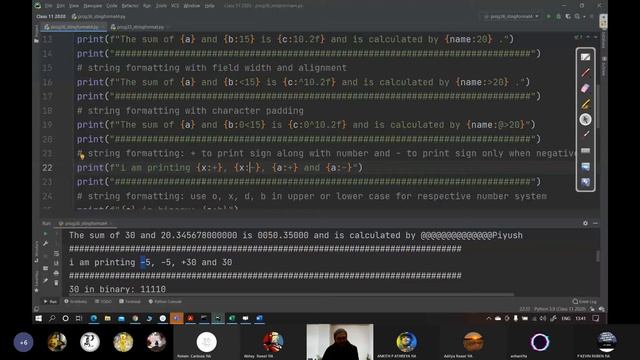This screenshot has height=360, width=640.
Task: Open the Python Console tool window
Action: 165,301
